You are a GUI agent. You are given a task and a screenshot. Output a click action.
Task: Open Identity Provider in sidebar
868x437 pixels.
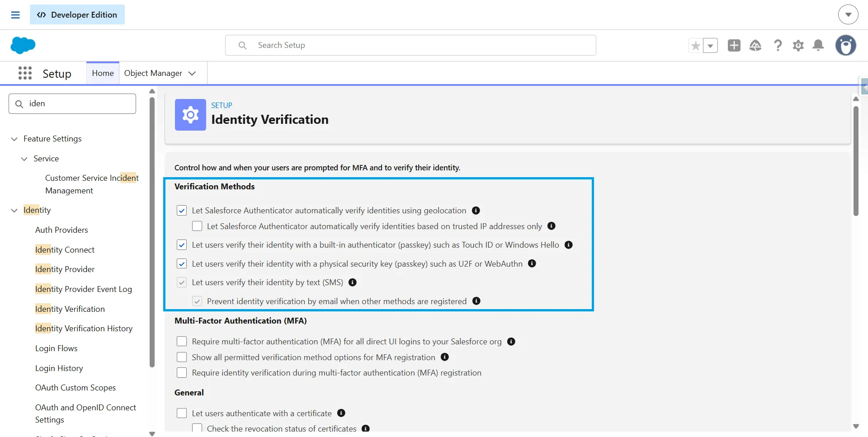pos(65,269)
